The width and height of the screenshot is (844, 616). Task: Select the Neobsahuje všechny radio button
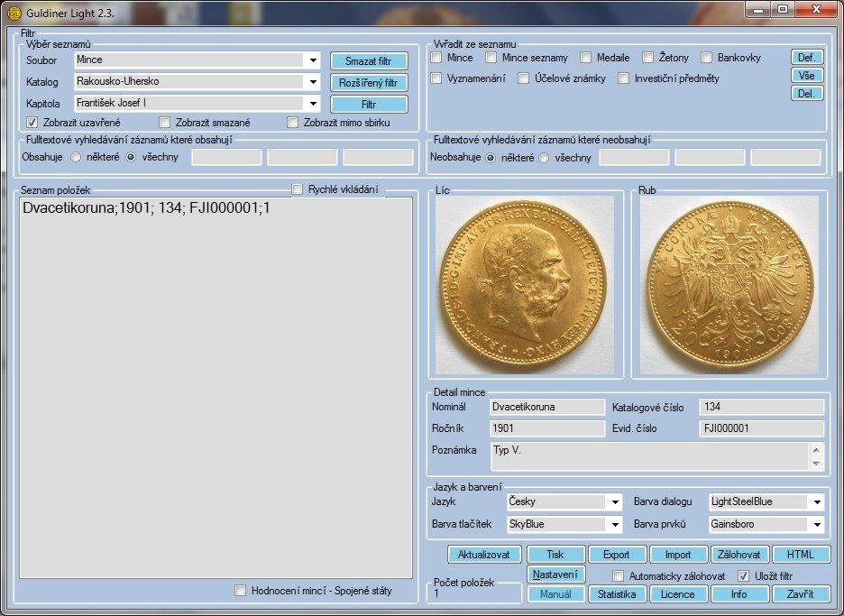point(545,158)
